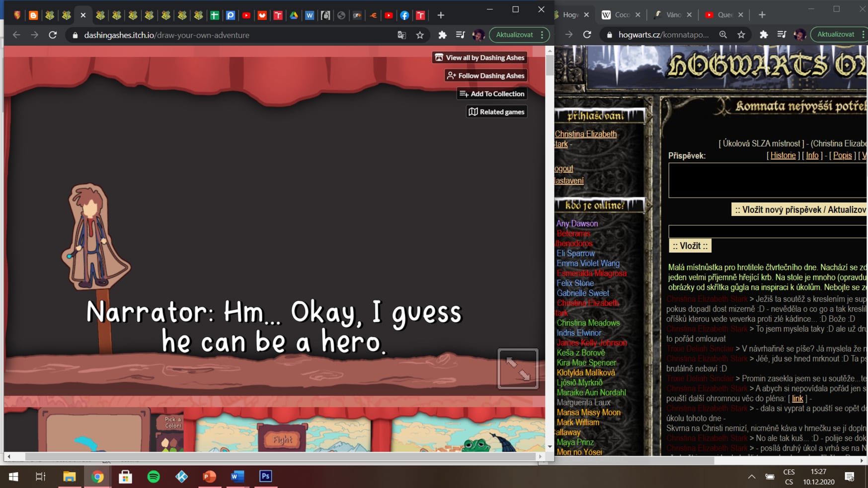
Task: Bookmark the Hogwarts page with the star icon
Action: point(741,34)
